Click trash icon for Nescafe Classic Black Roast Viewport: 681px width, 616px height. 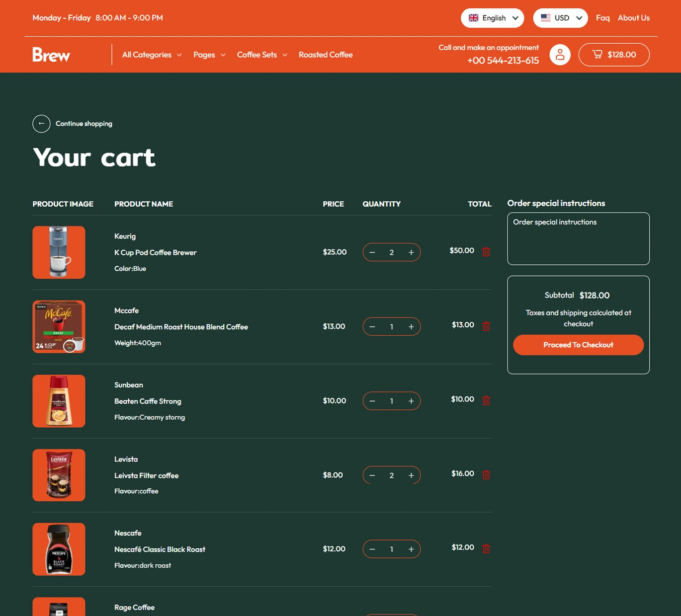click(486, 549)
